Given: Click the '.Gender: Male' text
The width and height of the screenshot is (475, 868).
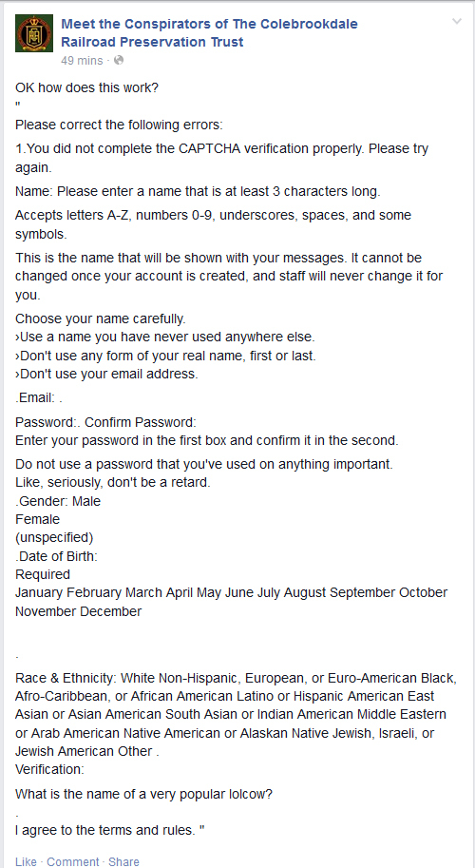Looking at the screenshot, I should 58,501.
